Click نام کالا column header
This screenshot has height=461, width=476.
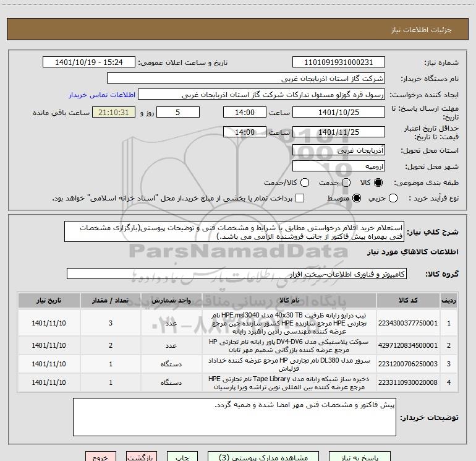(x=289, y=300)
